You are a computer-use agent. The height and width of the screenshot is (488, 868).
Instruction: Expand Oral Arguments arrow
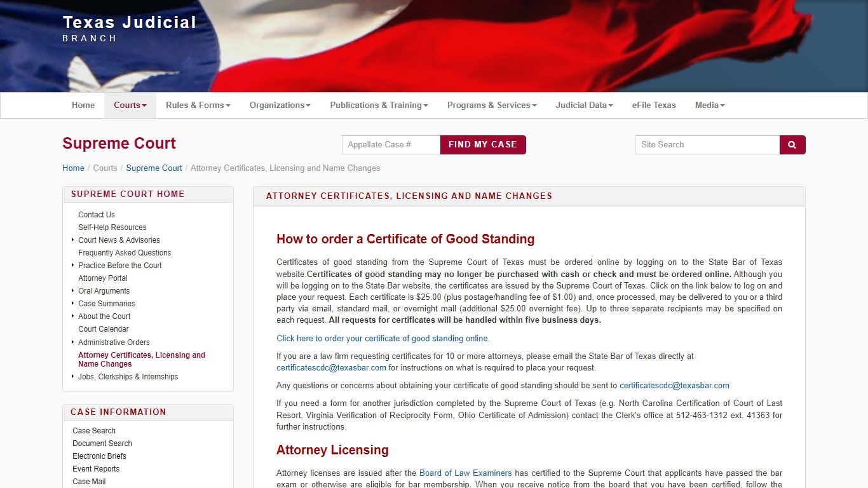click(73, 291)
